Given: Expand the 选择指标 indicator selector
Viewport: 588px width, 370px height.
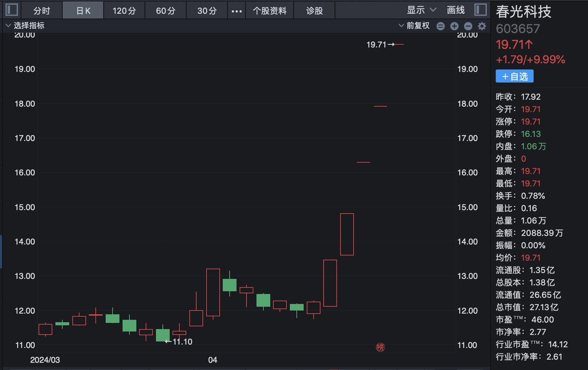Looking at the screenshot, I should (25, 25).
